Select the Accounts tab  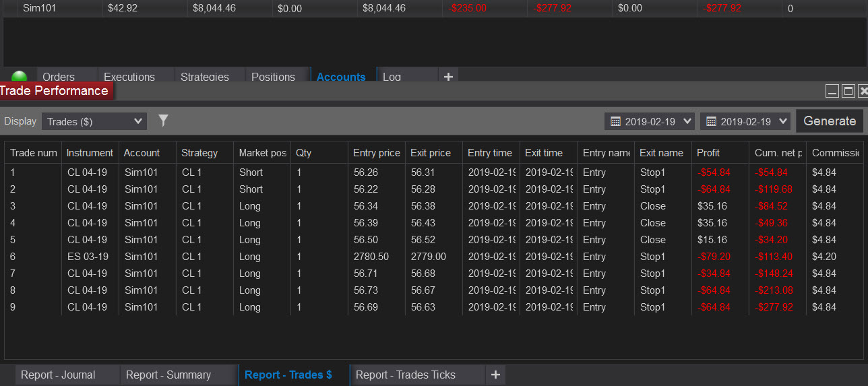point(341,77)
